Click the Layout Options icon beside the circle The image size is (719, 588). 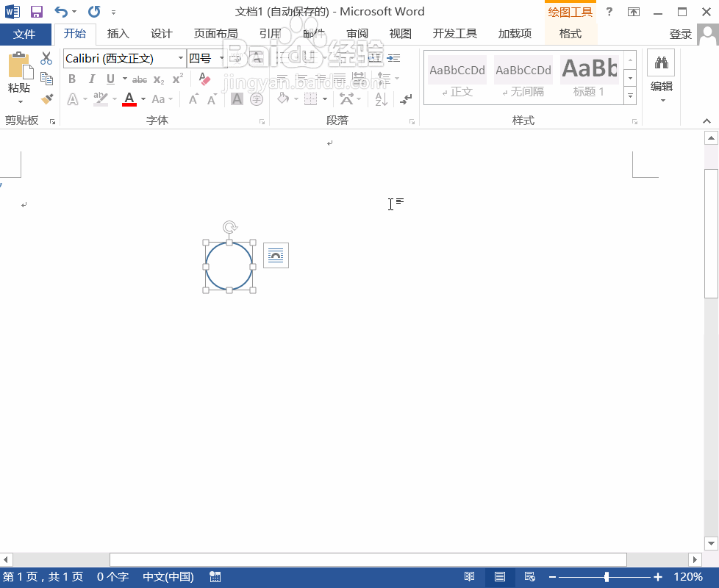(276, 255)
